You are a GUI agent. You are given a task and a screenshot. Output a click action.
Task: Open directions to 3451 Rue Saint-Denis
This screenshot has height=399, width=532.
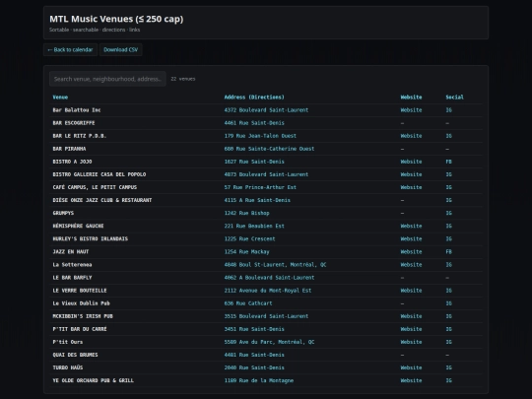[x=254, y=329]
